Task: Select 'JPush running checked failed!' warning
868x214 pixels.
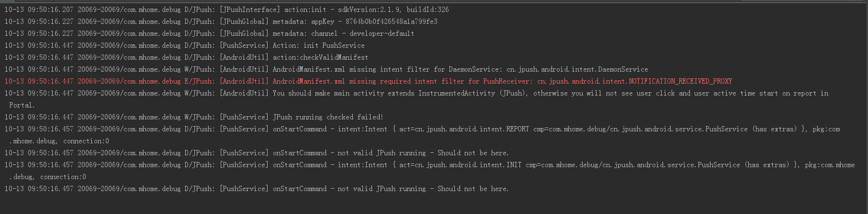Action: point(328,117)
